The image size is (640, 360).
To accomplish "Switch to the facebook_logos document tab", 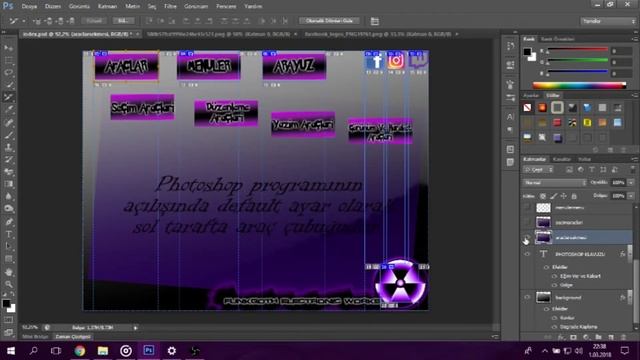I will tap(378, 34).
